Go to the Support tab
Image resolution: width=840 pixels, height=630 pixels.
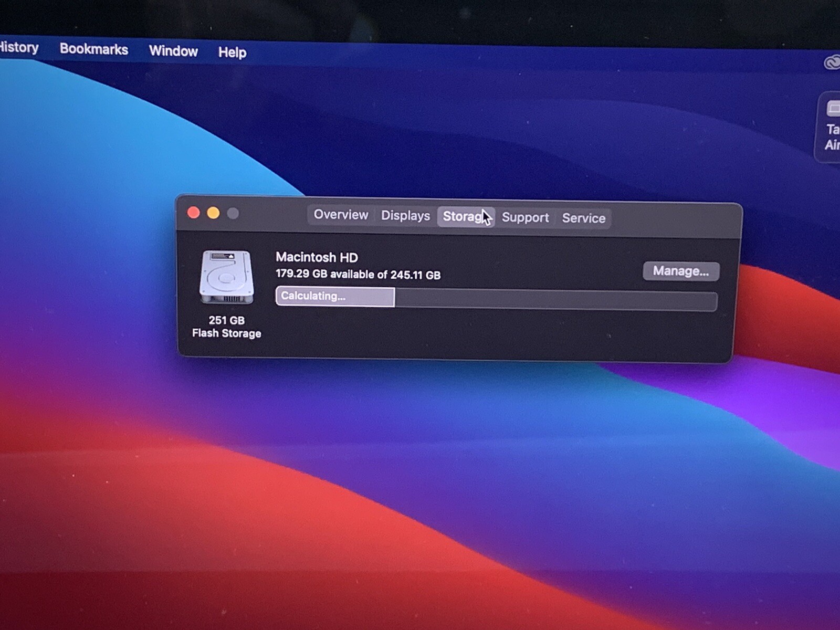pos(525,217)
